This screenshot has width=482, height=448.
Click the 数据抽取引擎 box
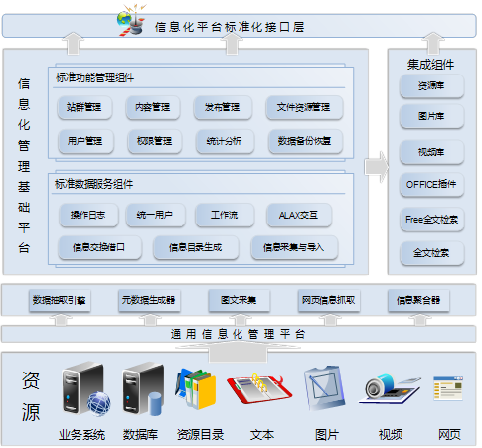coord(60,300)
